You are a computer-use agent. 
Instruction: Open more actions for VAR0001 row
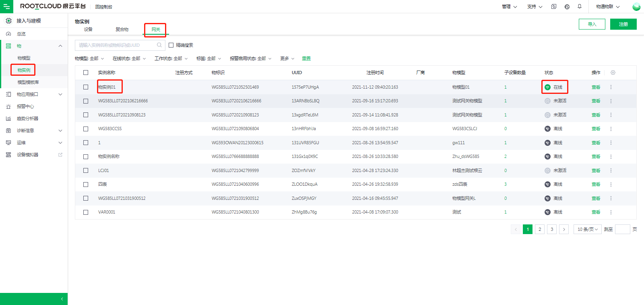pos(611,212)
